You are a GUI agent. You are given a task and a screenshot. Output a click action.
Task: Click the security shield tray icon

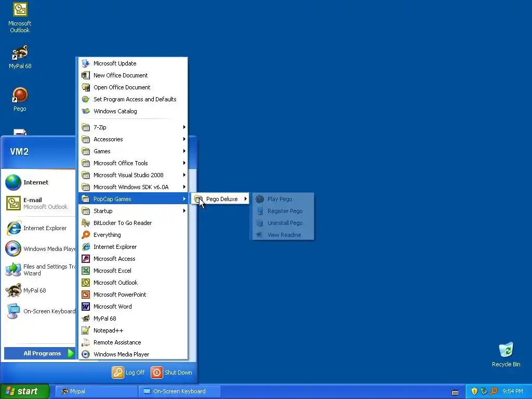tap(474, 391)
